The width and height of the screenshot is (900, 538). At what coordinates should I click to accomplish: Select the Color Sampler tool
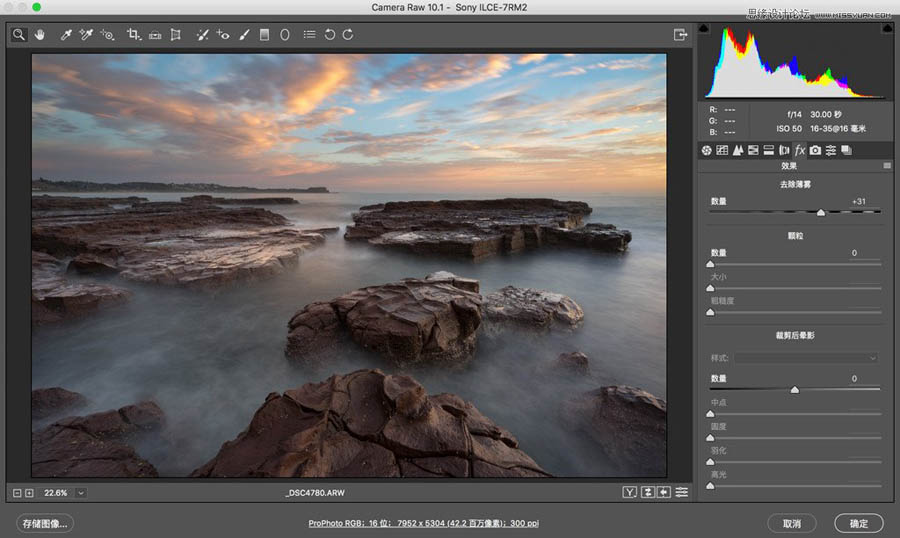pyautogui.click(x=86, y=34)
